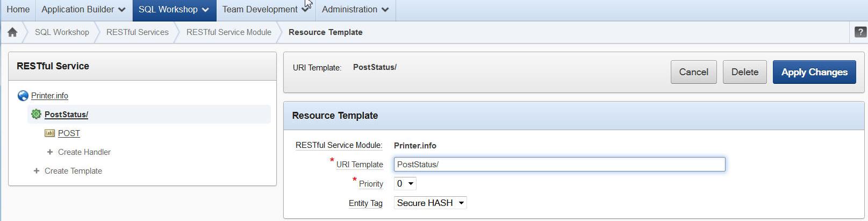This screenshot has height=221, width=868.
Task: Navigate to RESTful Services breadcrumb
Action: click(137, 32)
